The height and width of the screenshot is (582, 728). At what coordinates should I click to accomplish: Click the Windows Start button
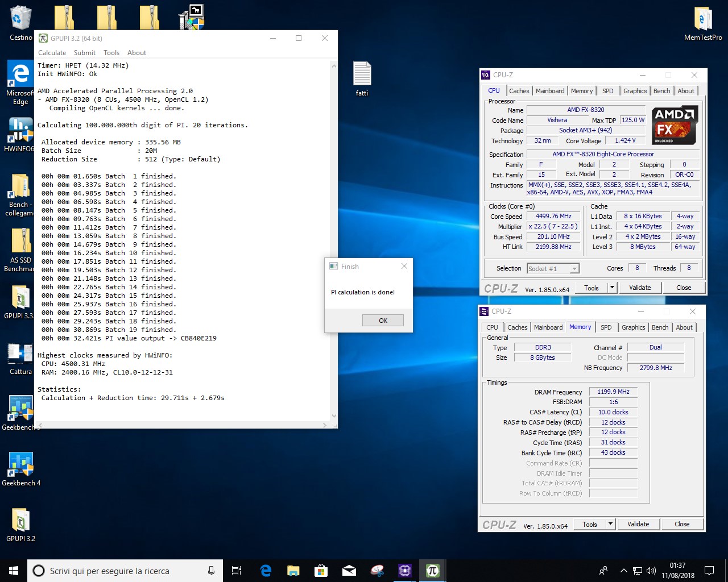coord(14,571)
